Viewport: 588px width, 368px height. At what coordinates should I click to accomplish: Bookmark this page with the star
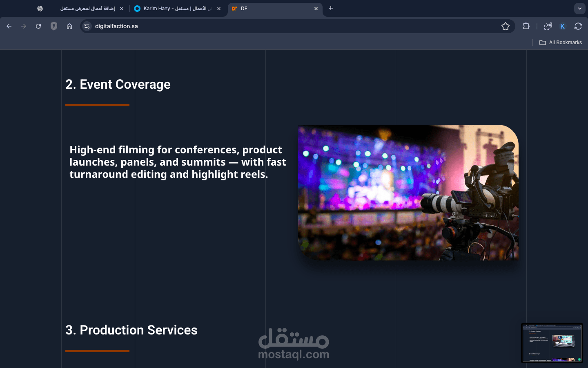506,26
